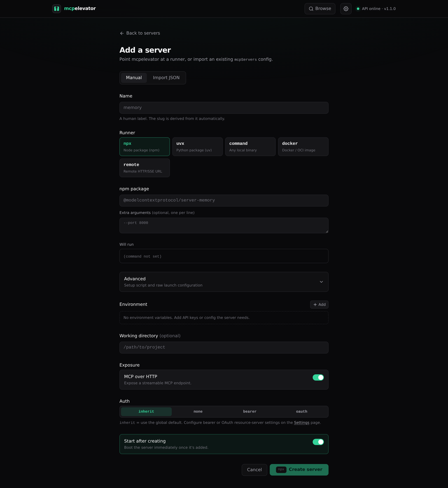
Task: Select oauth auth option
Action: click(x=302, y=412)
